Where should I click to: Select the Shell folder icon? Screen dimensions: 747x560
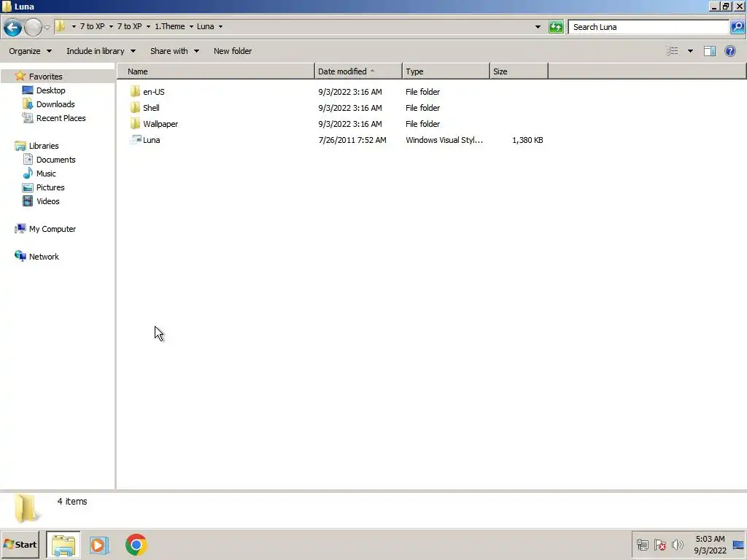(x=135, y=108)
